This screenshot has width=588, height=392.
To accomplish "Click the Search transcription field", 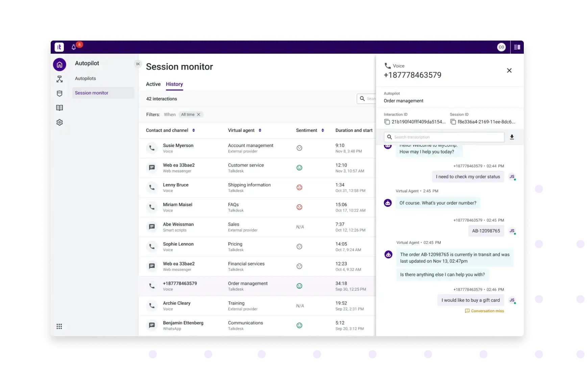I will (x=446, y=137).
